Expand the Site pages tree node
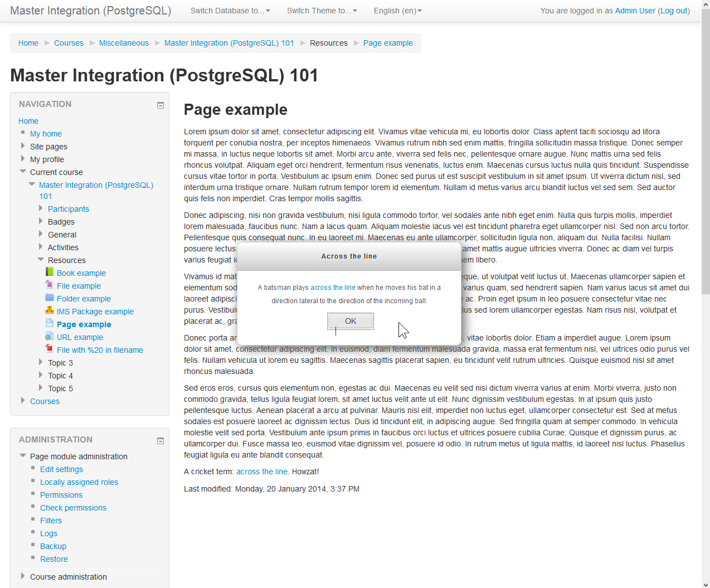The width and height of the screenshot is (710, 588). [23, 146]
